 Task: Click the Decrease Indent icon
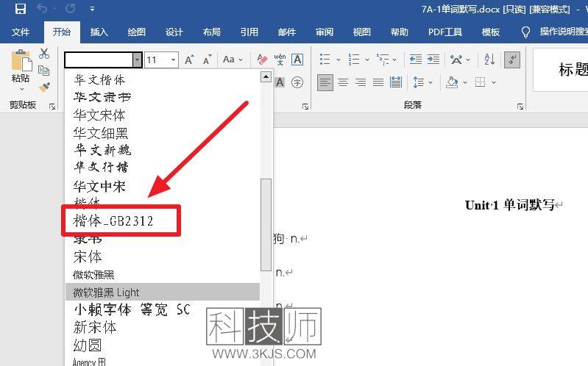pyautogui.click(x=416, y=60)
